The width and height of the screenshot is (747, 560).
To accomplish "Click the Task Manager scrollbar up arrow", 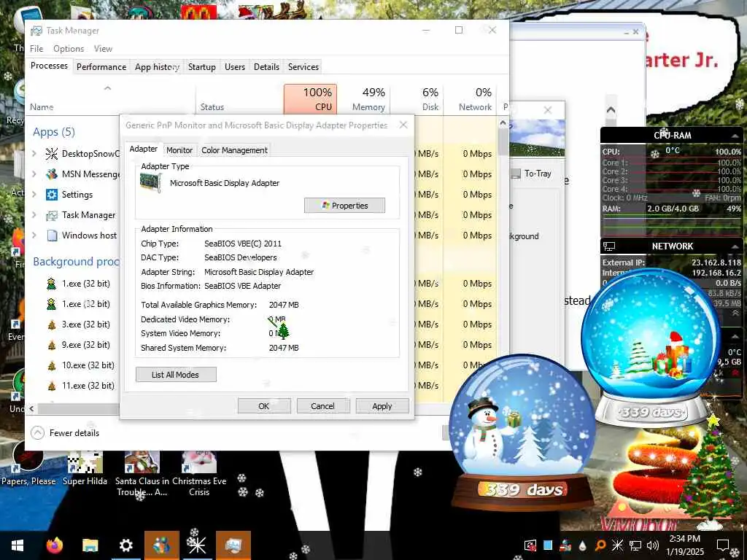I will (503, 122).
